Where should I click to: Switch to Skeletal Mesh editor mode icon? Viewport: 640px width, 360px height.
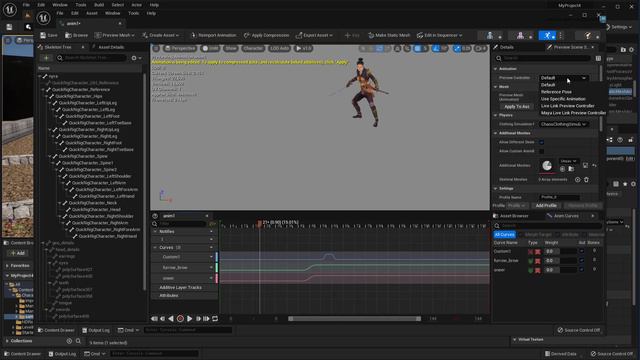[x=520, y=36]
